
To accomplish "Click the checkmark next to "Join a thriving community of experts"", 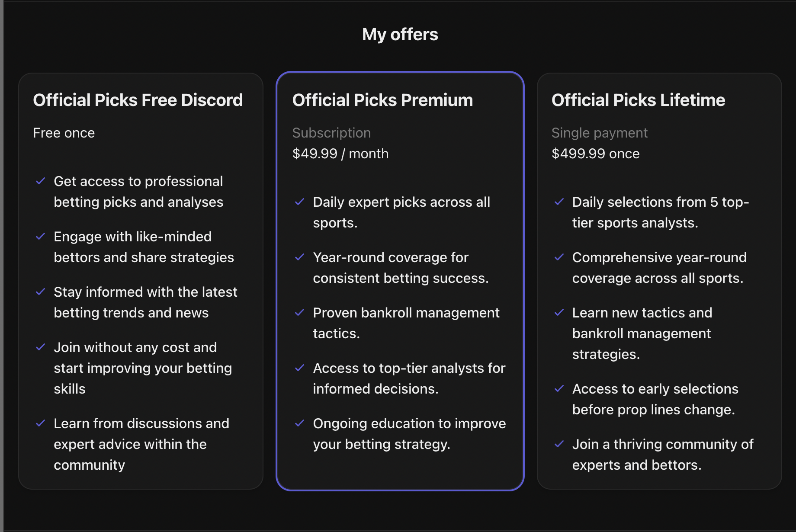I will (560, 444).
